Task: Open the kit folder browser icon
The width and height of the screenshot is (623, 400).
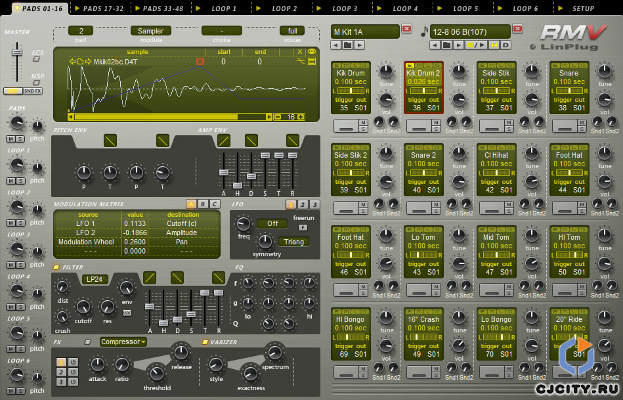Action: click(347, 45)
